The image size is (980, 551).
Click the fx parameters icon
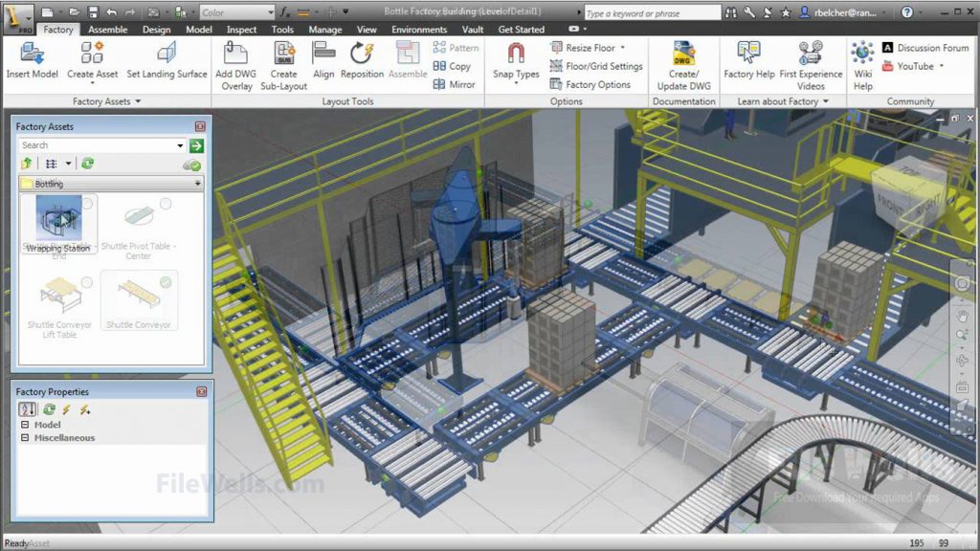285,11
